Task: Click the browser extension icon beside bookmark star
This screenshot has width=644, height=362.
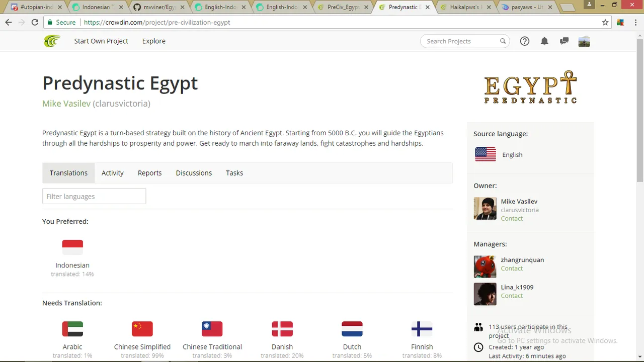Action: [x=620, y=22]
